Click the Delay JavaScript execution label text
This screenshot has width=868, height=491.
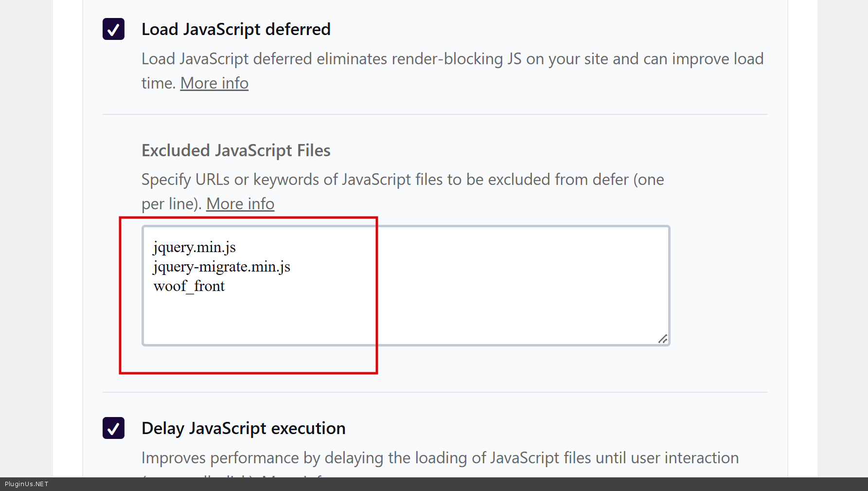click(x=243, y=428)
